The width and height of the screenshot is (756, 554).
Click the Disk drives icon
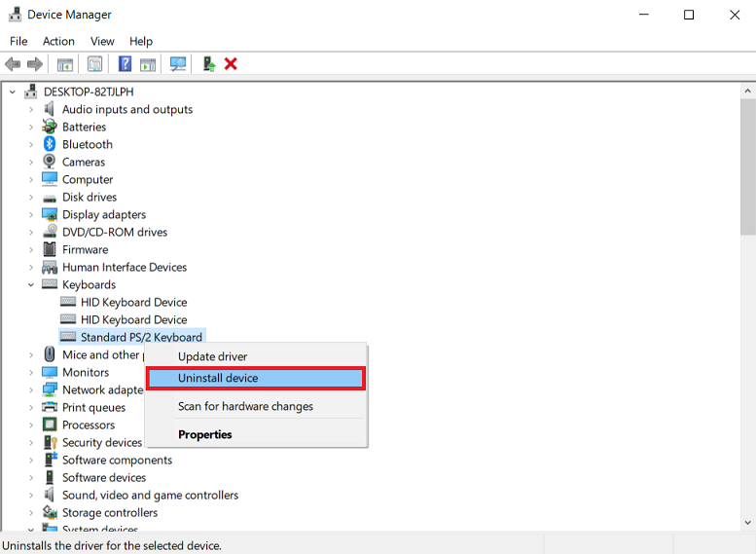pyautogui.click(x=50, y=198)
